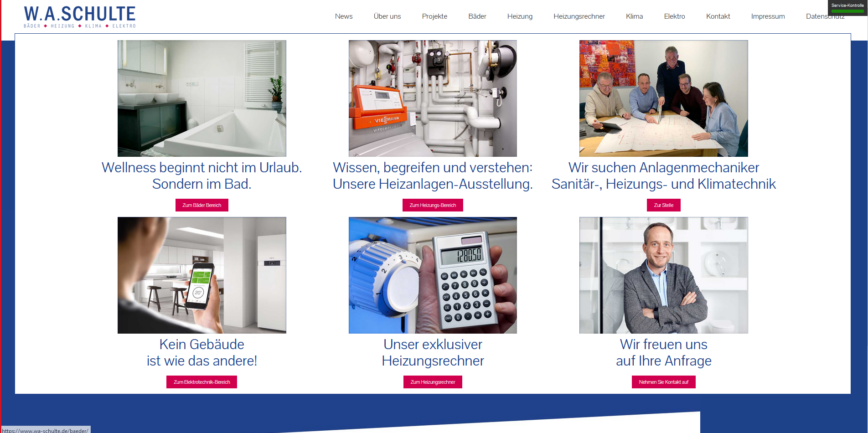868x433 pixels.
Task: Open the Projekte navigation link
Action: tap(434, 16)
